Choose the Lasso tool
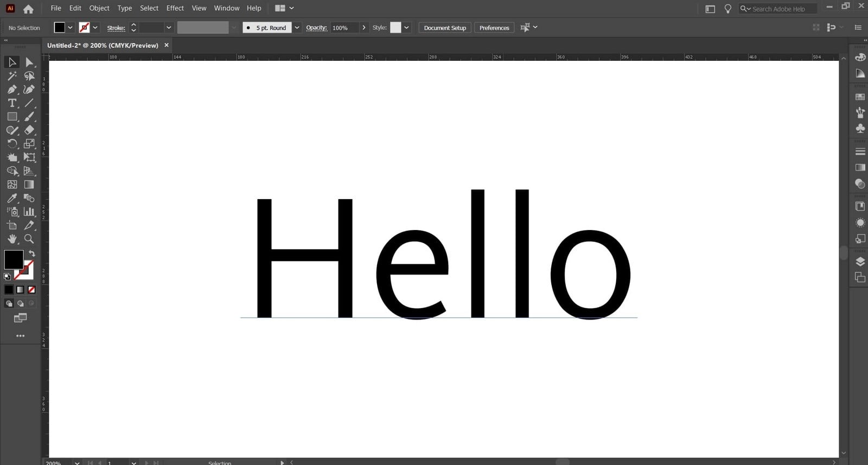868x465 pixels. [x=29, y=76]
